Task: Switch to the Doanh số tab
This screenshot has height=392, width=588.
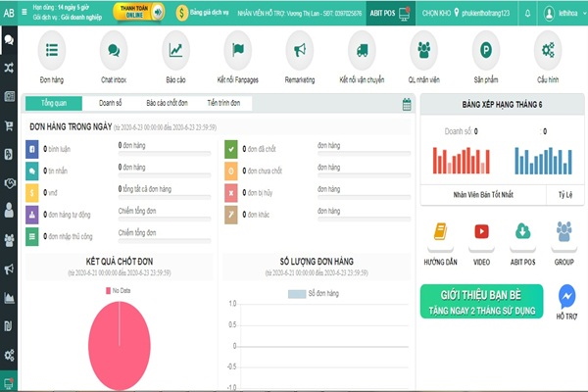Action: (110, 103)
